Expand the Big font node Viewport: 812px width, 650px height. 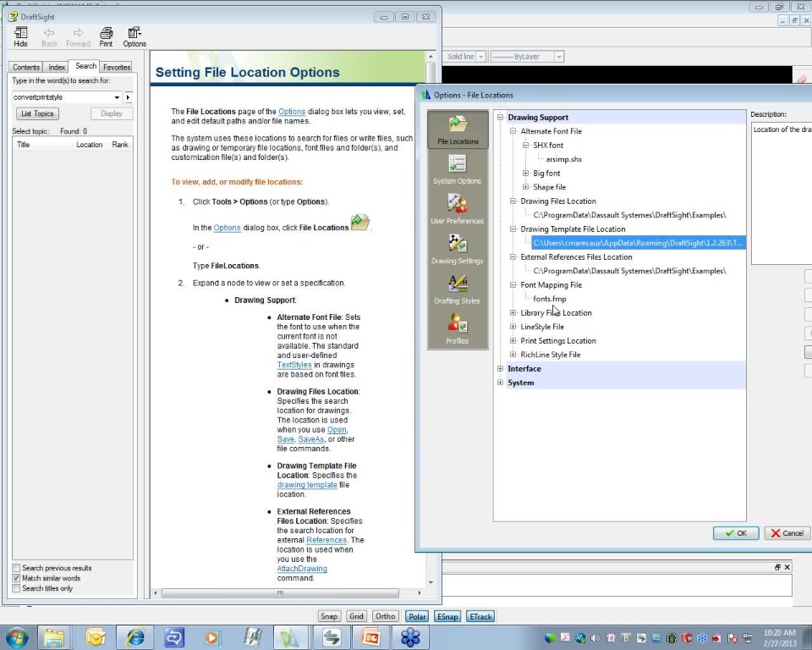525,174
